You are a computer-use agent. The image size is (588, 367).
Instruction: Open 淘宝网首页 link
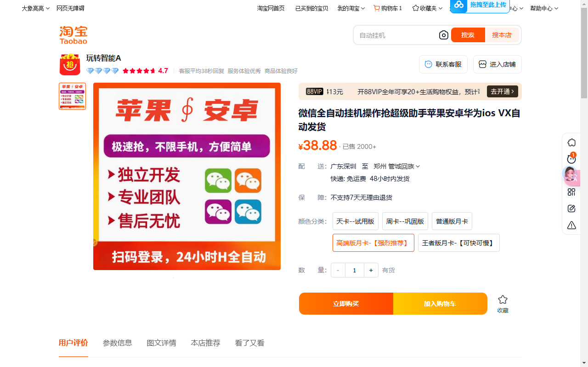click(271, 8)
